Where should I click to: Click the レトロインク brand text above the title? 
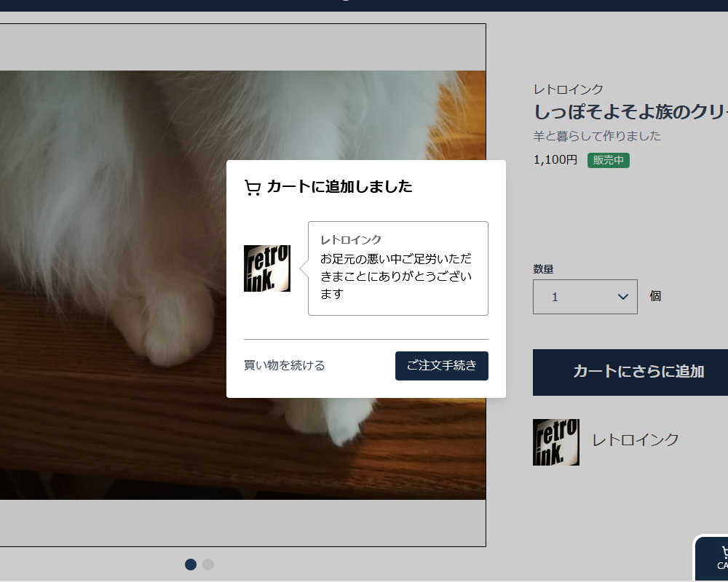(x=568, y=89)
